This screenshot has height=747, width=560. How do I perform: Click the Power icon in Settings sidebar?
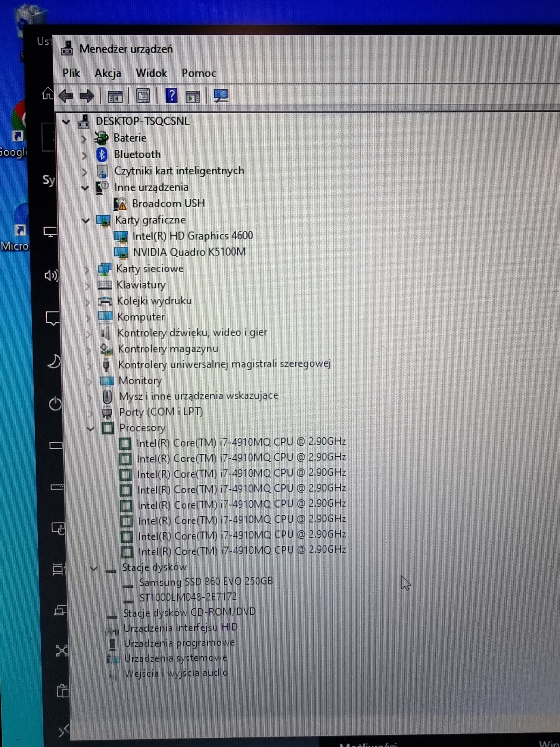55,404
